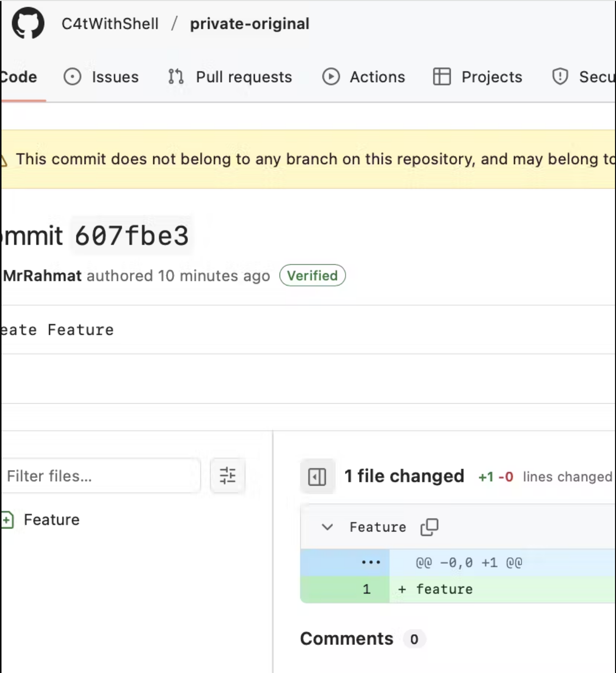Open the Code tab
Image resolution: width=616 pixels, height=673 pixels.
click(x=19, y=77)
